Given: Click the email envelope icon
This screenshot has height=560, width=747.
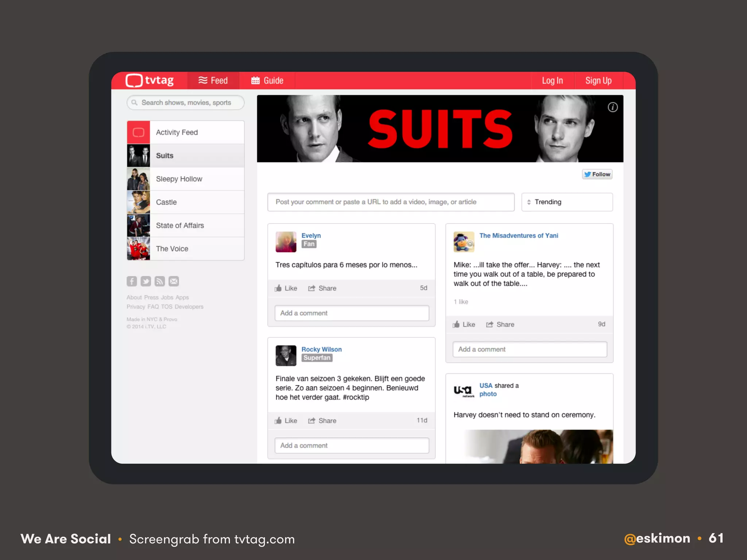Looking at the screenshot, I should pyautogui.click(x=174, y=281).
